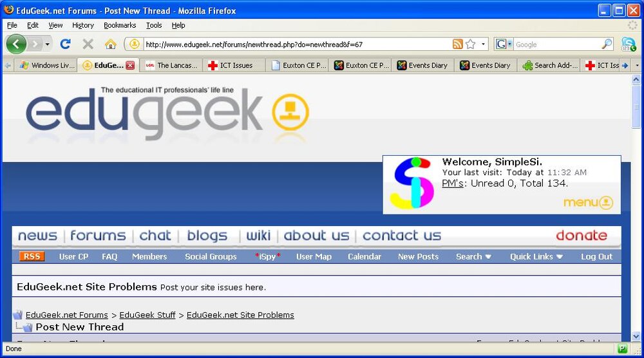Expand the Search dropdown in navbar
This screenshot has width=644, height=358.
tap(473, 257)
